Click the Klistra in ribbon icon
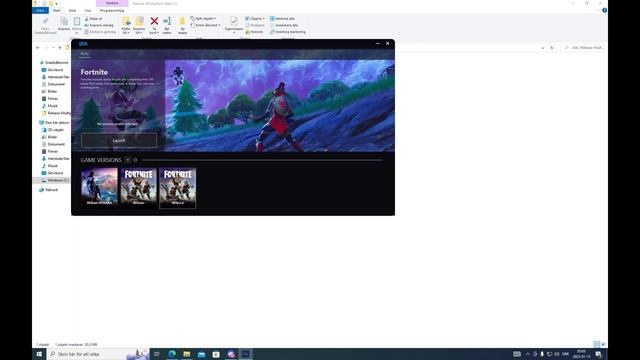This screenshot has height=360, width=640. (77, 24)
